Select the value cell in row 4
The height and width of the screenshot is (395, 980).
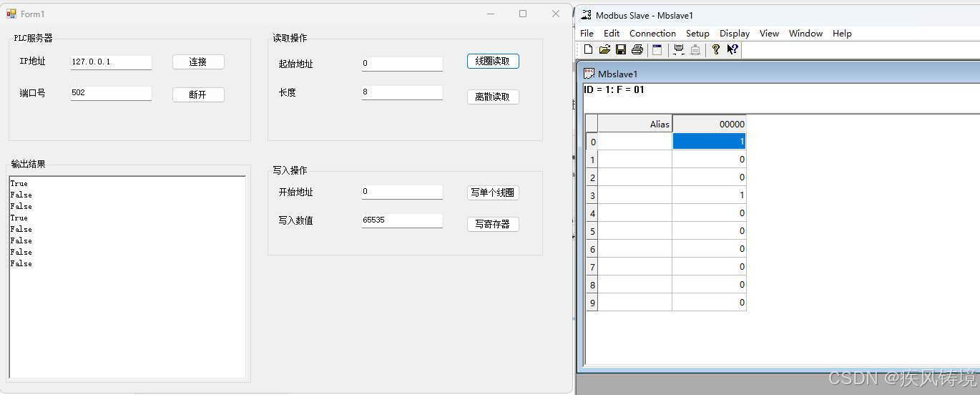point(709,213)
